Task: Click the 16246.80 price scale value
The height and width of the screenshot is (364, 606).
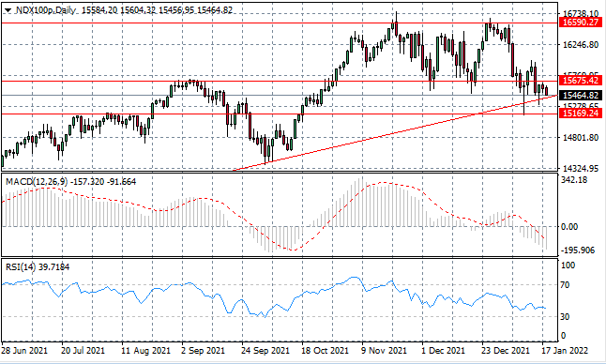Action: point(581,45)
